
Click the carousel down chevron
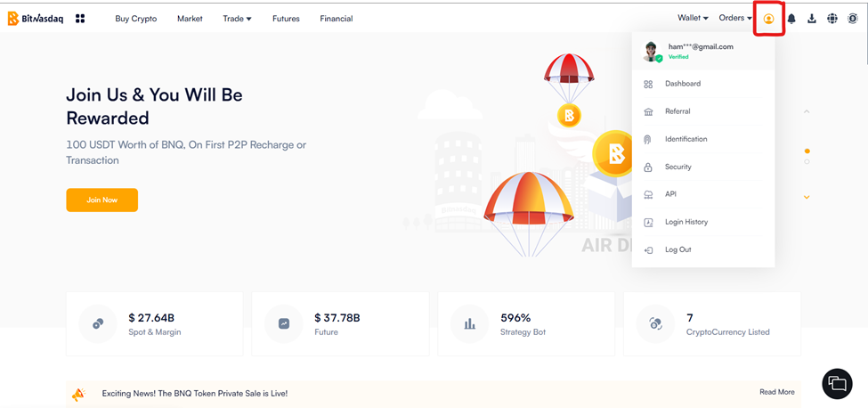click(x=807, y=197)
